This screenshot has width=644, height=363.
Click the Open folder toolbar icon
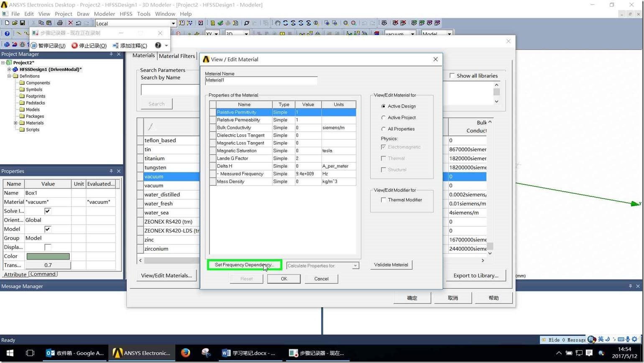click(x=15, y=23)
